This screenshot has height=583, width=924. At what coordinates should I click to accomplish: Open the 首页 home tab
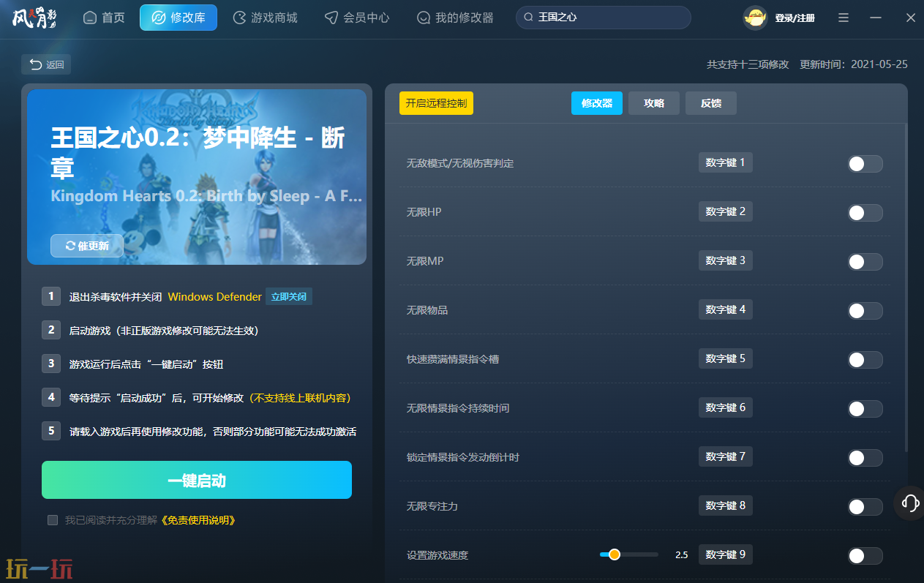[104, 18]
